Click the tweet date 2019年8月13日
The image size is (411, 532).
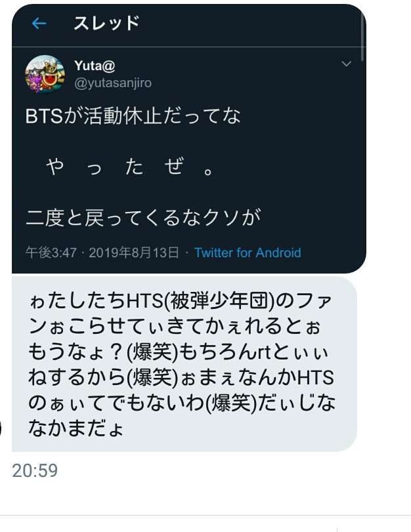point(134,253)
